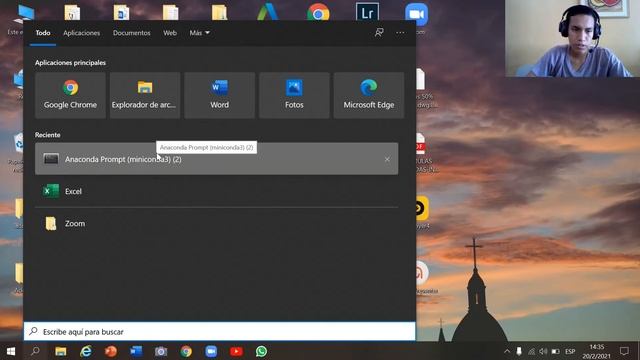The image size is (640, 360).
Task: Switch to the Web tab
Action: (170, 33)
